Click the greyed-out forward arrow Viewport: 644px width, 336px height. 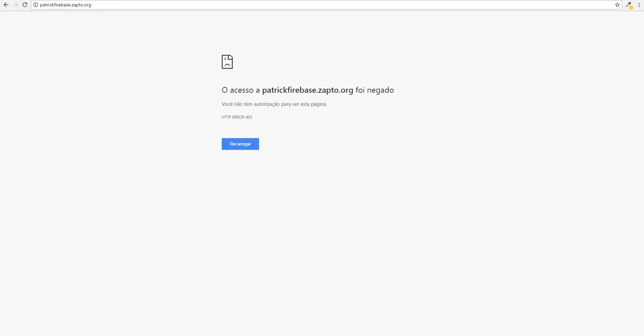click(15, 5)
